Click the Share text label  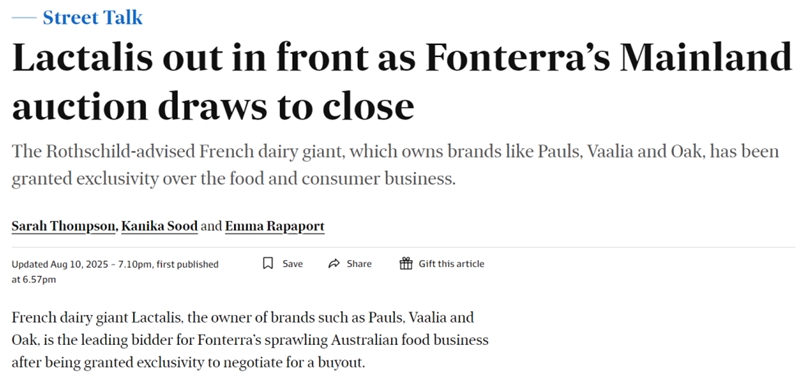point(359,264)
